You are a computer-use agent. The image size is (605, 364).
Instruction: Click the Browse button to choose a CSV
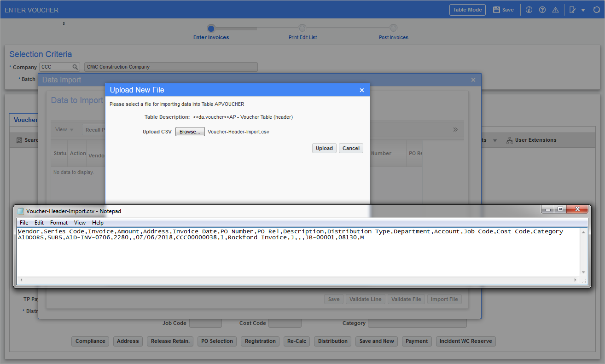click(x=190, y=131)
